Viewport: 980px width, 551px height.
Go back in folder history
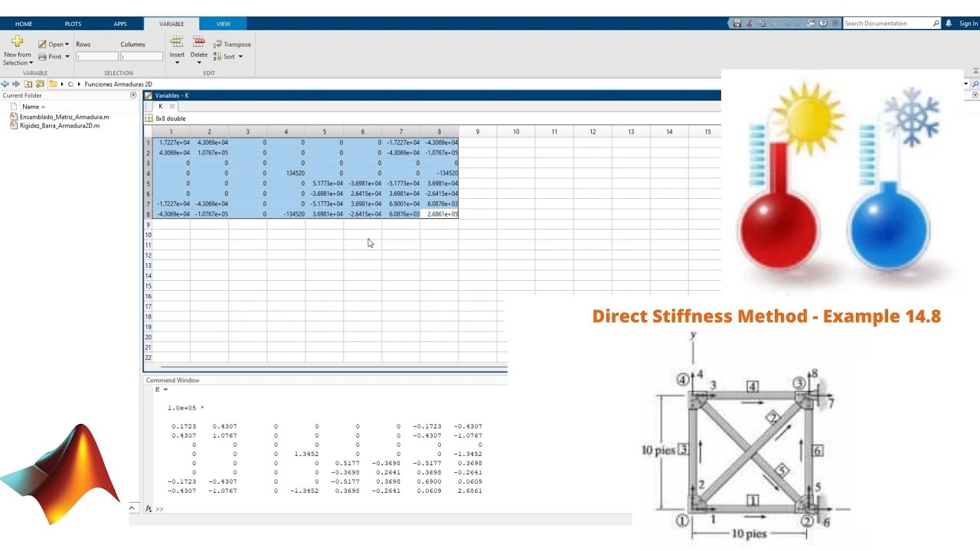pos(5,84)
